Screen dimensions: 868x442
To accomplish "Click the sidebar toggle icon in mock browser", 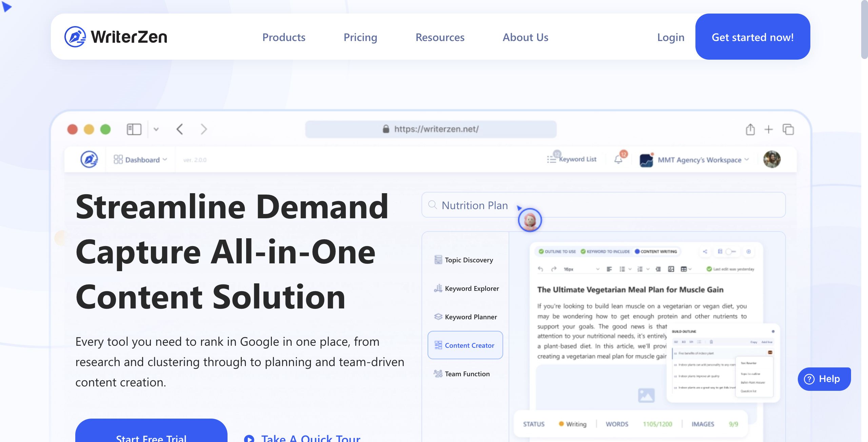I will (x=134, y=129).
